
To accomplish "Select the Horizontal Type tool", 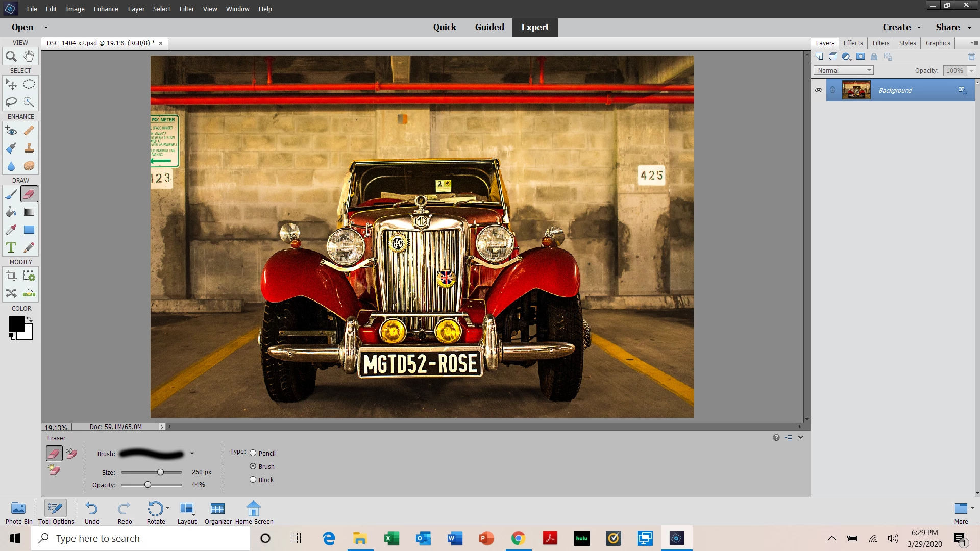I will (x=11, y=248).
